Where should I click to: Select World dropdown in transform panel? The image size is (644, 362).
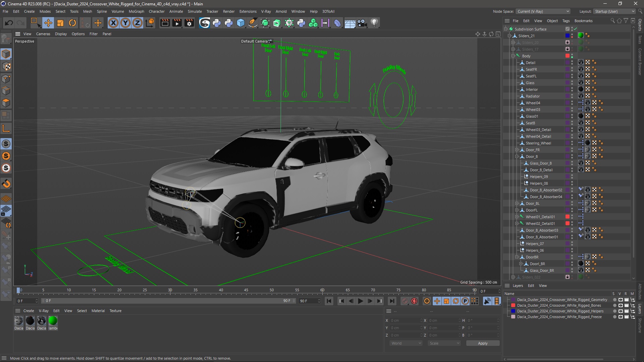point(405,343)
